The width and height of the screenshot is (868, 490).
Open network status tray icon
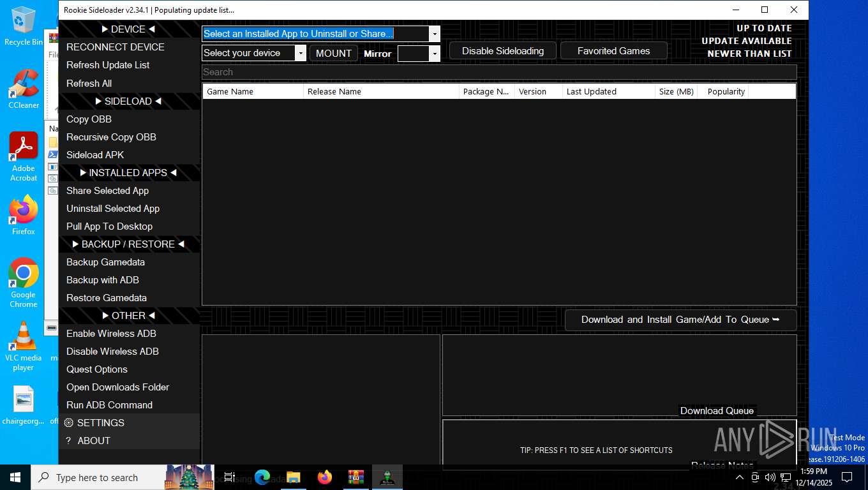pyautogui.click(x=785, y=477)
